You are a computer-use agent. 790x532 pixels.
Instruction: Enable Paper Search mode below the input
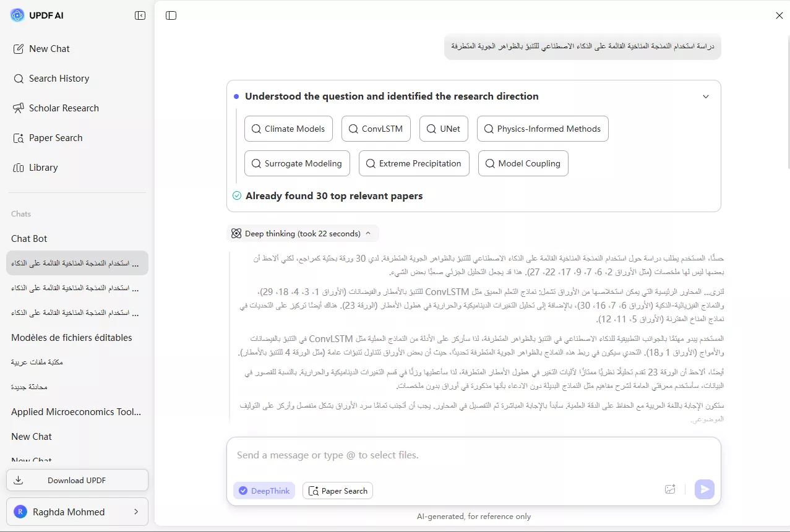coord(337,490)
